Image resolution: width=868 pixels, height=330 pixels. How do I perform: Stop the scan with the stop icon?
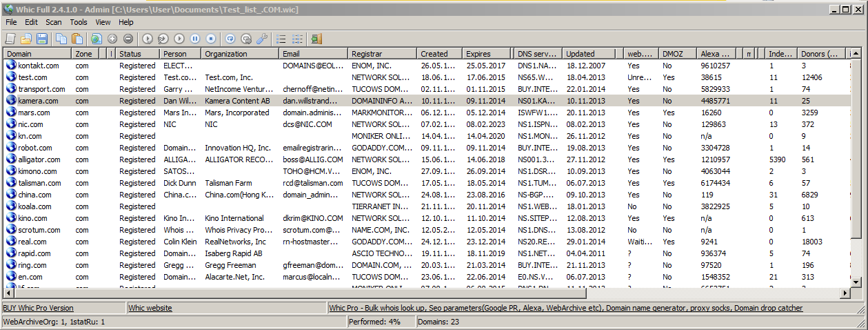[211, 39]
